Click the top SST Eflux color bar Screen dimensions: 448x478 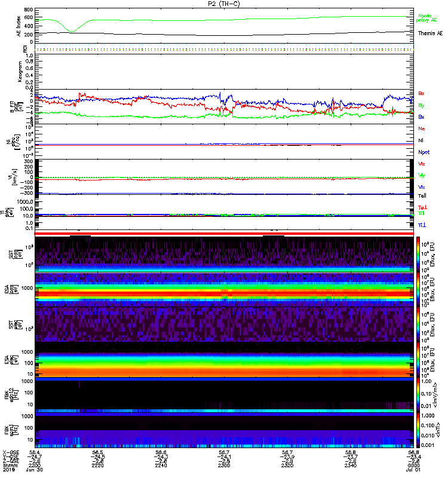[419, 253]
